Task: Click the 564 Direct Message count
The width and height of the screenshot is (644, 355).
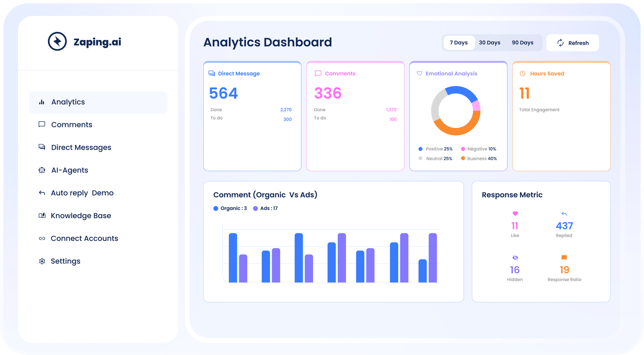Action: tap(223, 93)
